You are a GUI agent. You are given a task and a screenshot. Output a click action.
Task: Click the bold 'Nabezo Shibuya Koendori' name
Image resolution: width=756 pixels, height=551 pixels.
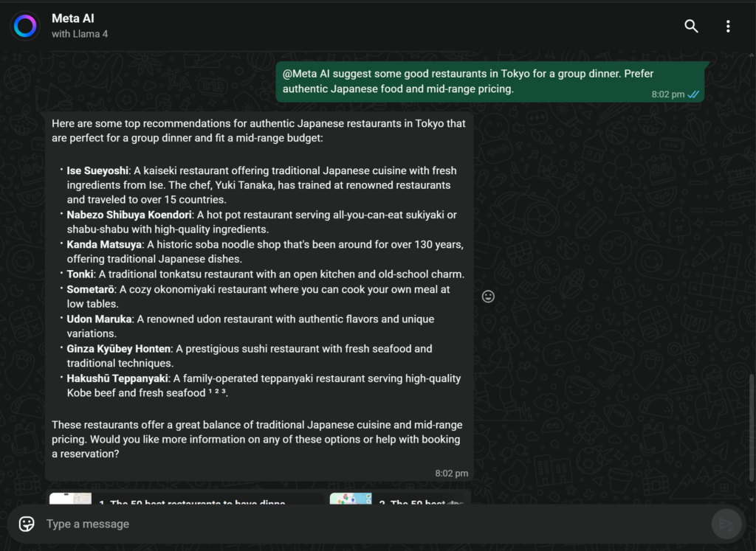pos(129,215)
